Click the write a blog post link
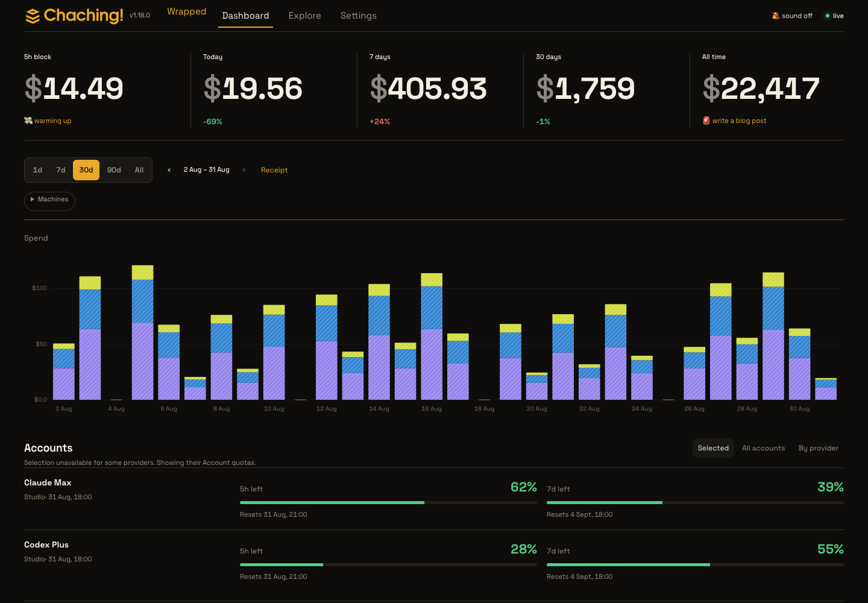Screen dimensions: 868x603 pyautogui.click(x=739, y=121)
